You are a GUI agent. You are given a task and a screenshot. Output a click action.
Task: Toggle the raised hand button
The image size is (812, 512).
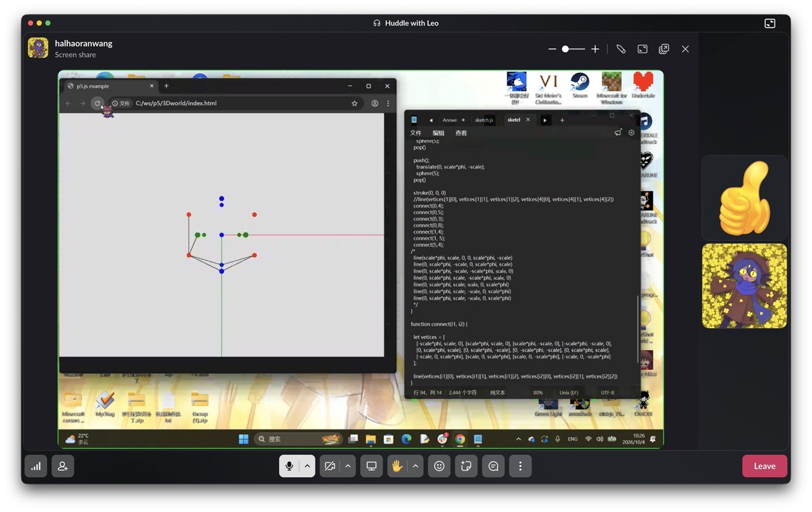397,466
